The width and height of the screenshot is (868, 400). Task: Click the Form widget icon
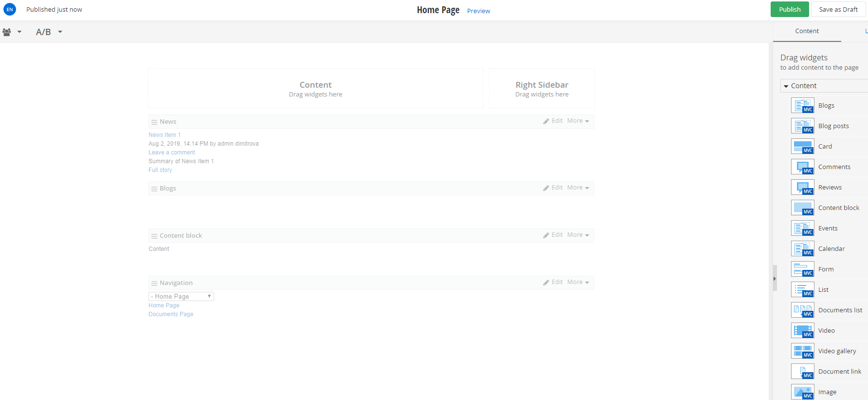pos(802,269)
